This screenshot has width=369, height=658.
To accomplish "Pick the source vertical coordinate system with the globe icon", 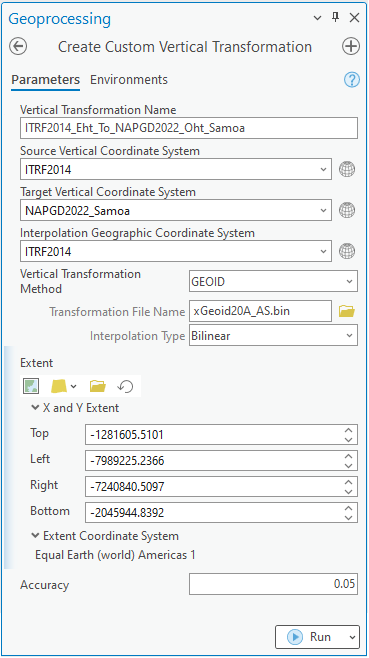I will (347, 170).
